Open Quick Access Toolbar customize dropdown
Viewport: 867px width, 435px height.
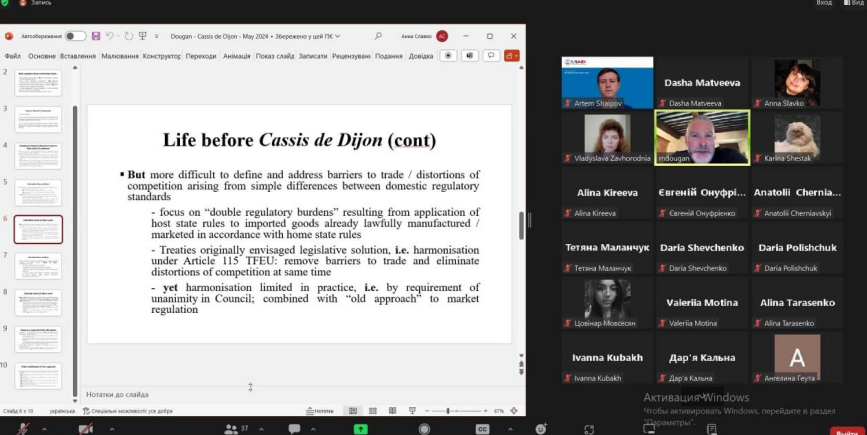156,36
